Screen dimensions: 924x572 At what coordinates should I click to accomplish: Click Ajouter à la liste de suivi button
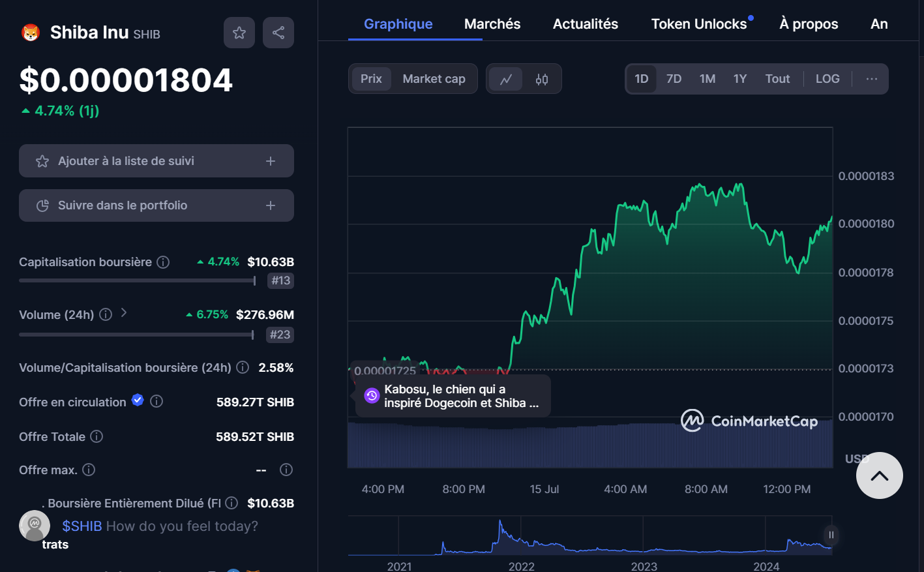(156, 161)
